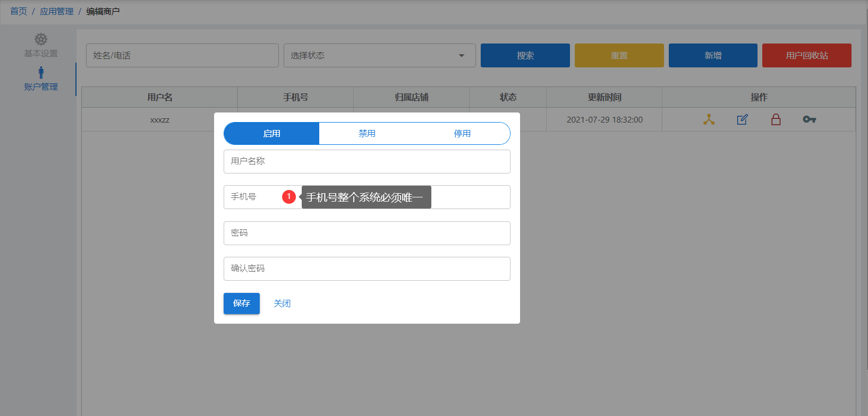Image resolution: width=868 pixels, height=416 pixels.
Task: Click the branch/hierarchy icon for xxxzz
Action: click(709, 119)
